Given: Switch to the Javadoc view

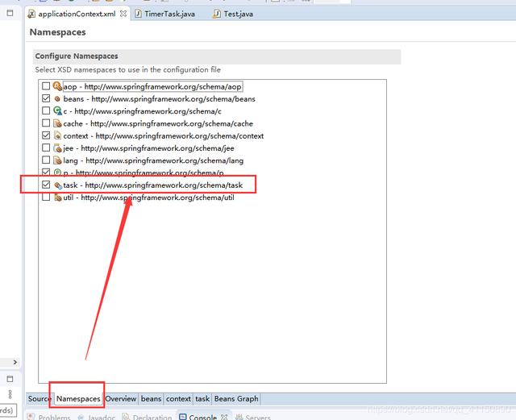Looking at the screenshot, I should (97, 417).
